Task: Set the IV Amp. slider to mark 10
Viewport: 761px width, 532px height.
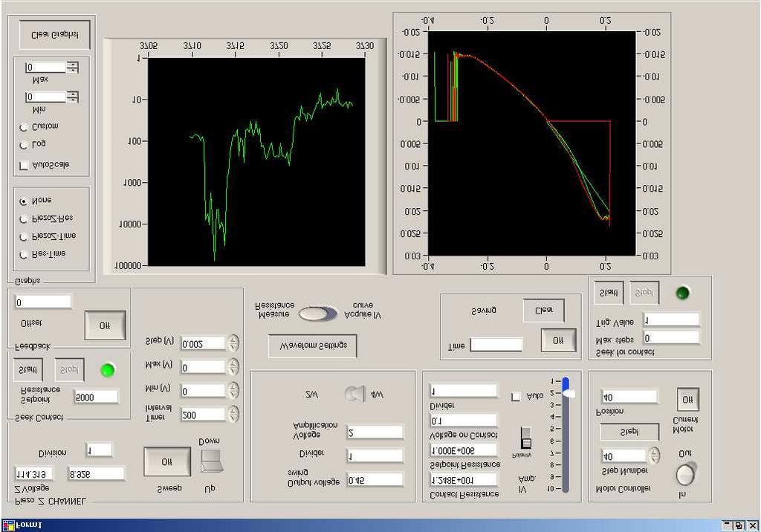Action: point(566,489)
